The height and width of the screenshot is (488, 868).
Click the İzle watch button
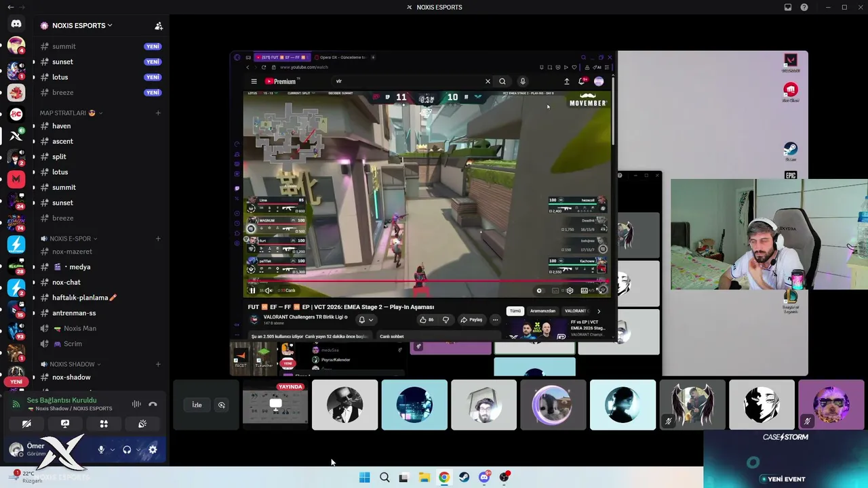[197, 405]
